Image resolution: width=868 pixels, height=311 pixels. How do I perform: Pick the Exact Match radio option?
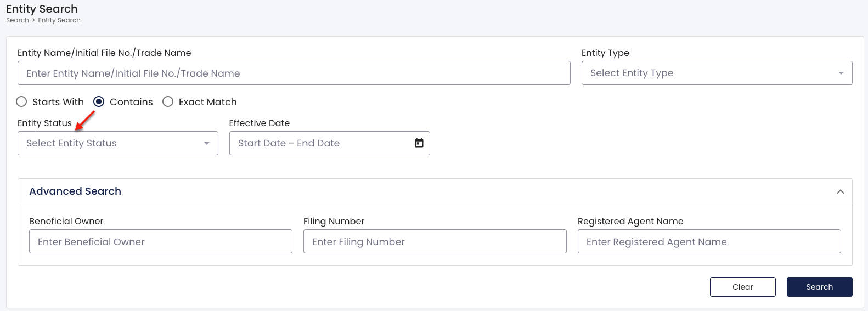[168, 102]
